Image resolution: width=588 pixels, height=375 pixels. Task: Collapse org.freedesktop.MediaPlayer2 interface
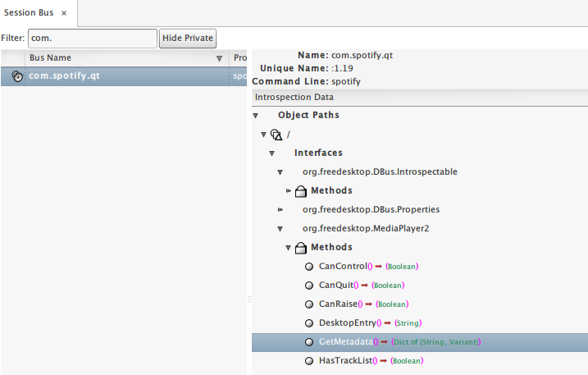(x=280, y=229)
